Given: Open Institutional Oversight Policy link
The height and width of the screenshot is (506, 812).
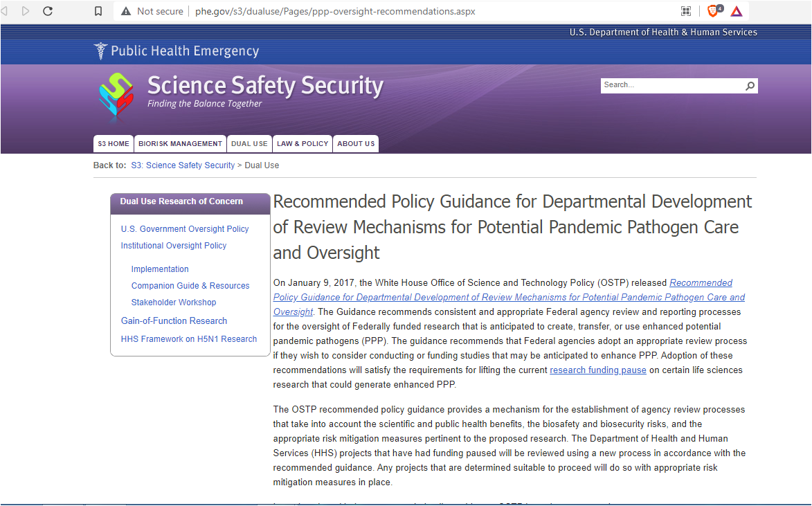Looking at the screenshot, I should click(x=174, y=246).
